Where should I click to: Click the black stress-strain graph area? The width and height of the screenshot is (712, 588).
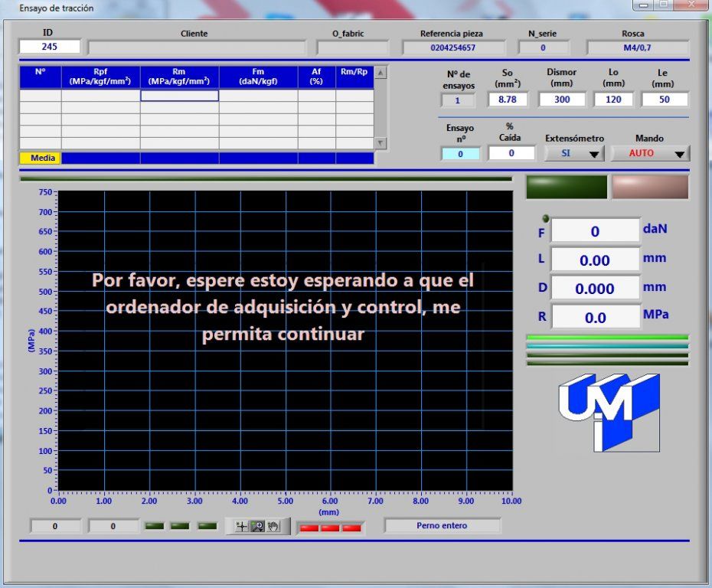point(285,341)
